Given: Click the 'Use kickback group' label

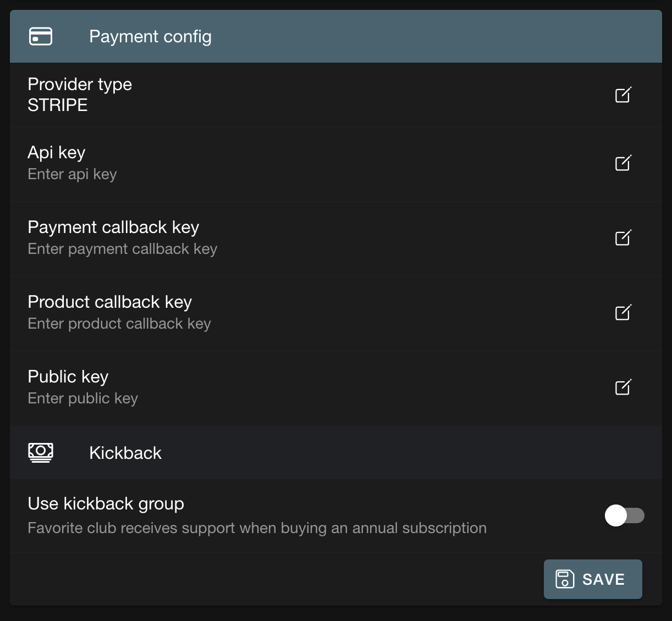Looking at the screenshot, I should (x=106, y=503).
